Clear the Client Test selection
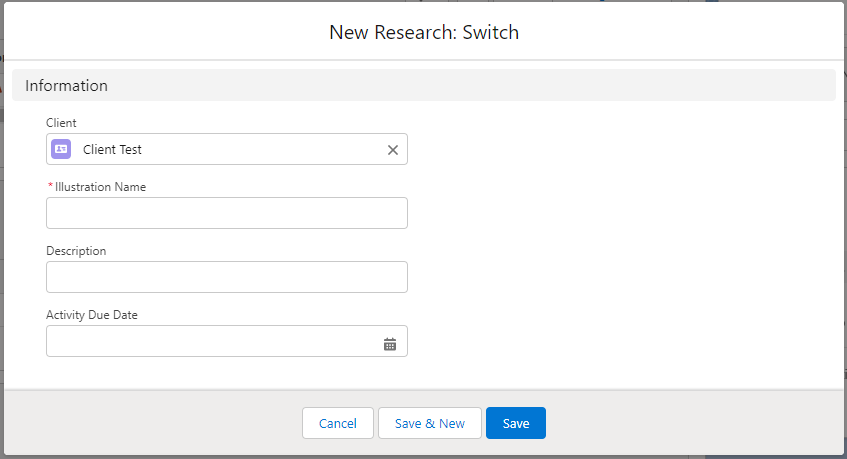 tap(393, 150)
